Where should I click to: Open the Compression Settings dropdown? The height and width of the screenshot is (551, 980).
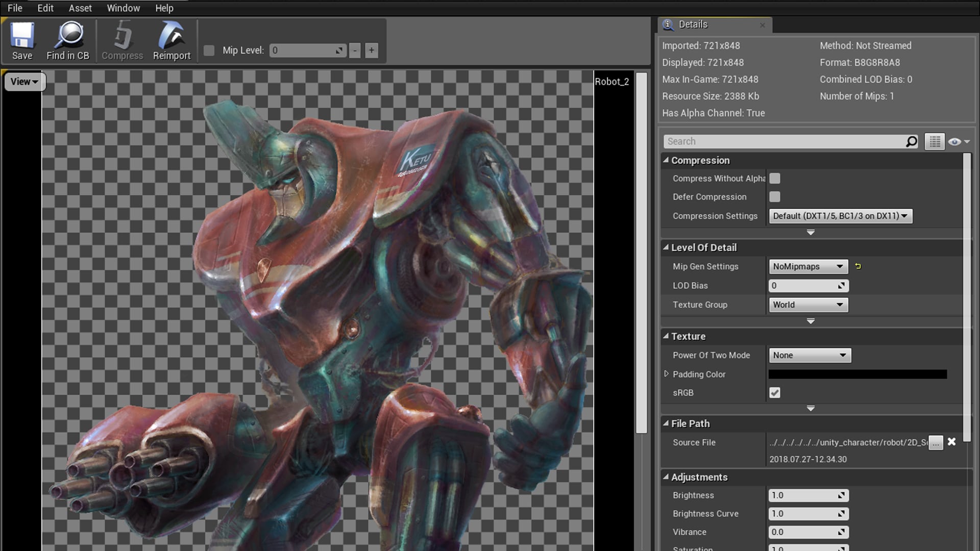point(840,216)
